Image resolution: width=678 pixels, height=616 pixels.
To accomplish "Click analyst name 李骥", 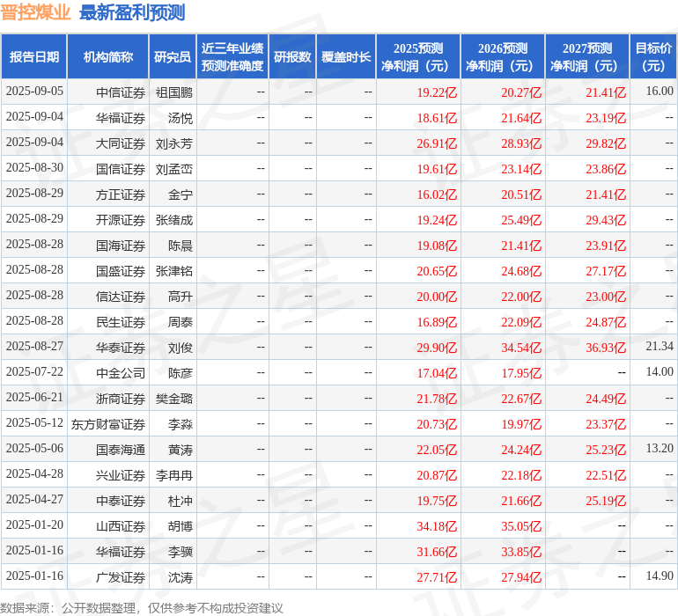I will coord(181,552).
